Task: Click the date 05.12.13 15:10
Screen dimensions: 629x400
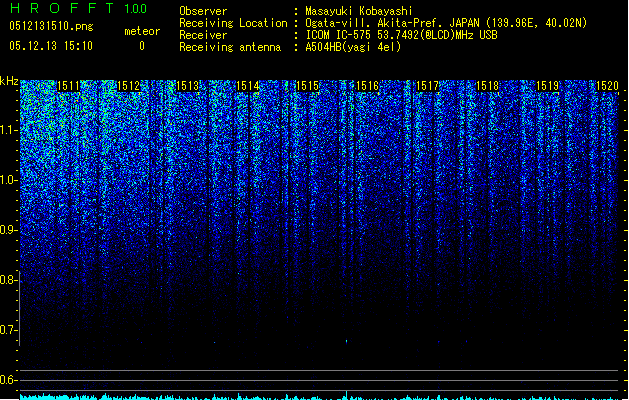Action: [51, 46]
